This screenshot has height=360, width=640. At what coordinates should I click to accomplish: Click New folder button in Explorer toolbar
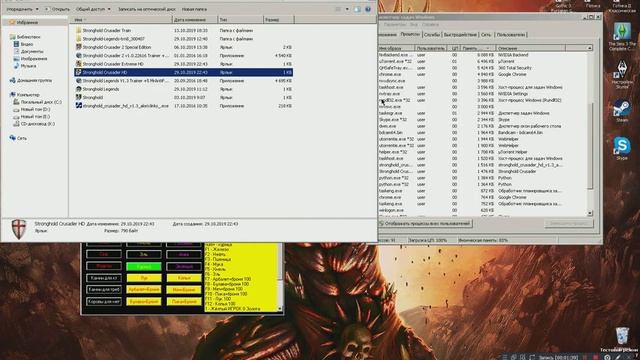194,9
